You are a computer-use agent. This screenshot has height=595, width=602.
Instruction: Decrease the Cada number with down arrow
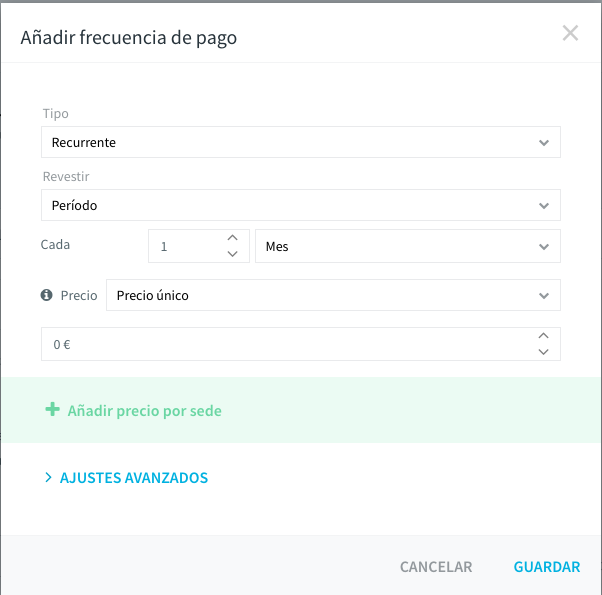click(x=232, y=254)
